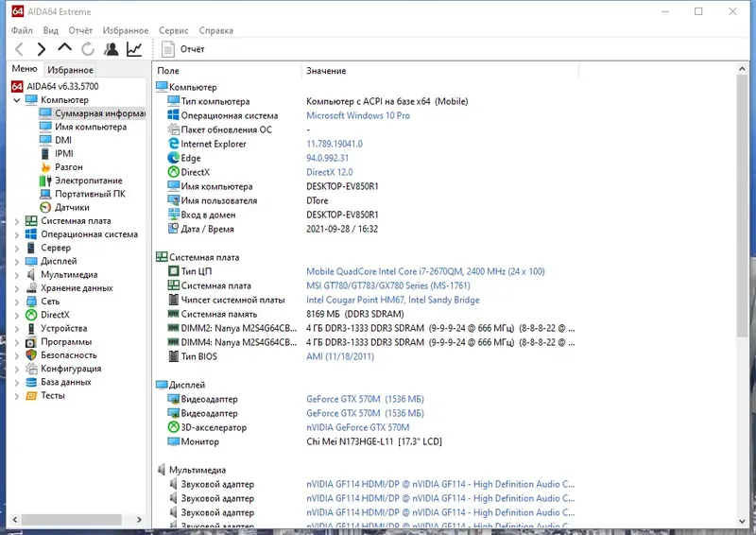The image size is (756, 535).
Task: Expand the Мультимедиа tree node
Action: click(x=16, y=275)
